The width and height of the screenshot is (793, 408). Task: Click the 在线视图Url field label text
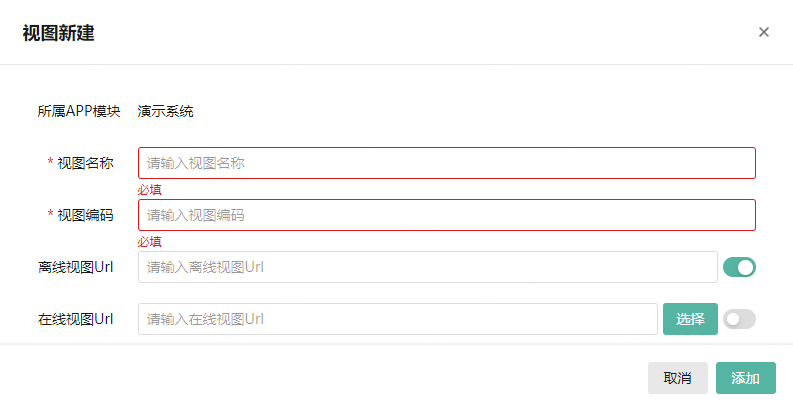(76, 319)
